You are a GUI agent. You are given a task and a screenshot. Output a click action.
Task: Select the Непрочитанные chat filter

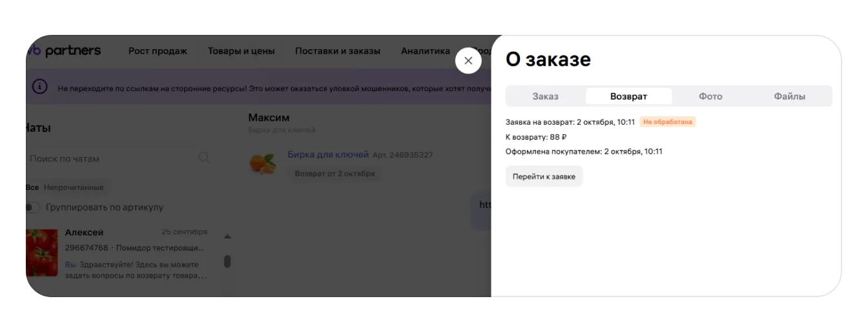point(74,187)
